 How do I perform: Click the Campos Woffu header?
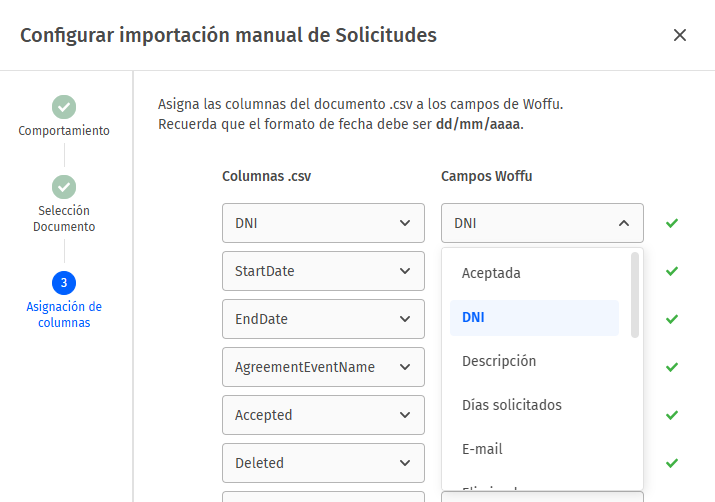487,176
